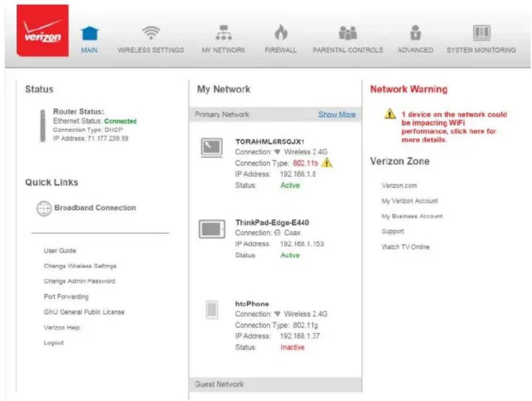
Task: Click the laptop icon for TORAHML6R5GJX1
Action: click(x=212, y=148)
